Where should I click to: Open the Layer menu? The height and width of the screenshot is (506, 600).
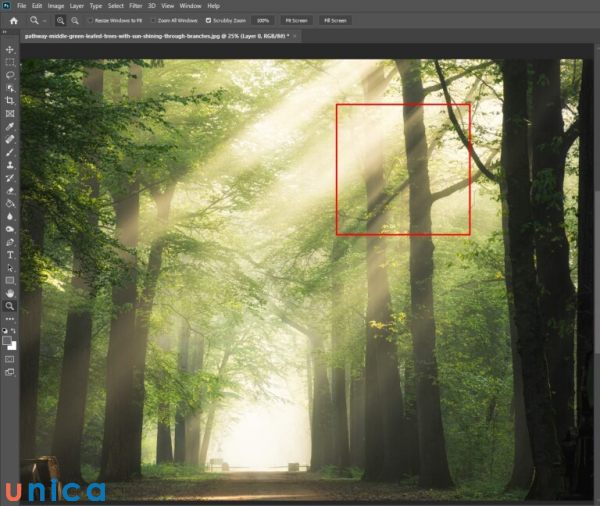(77, 6)
